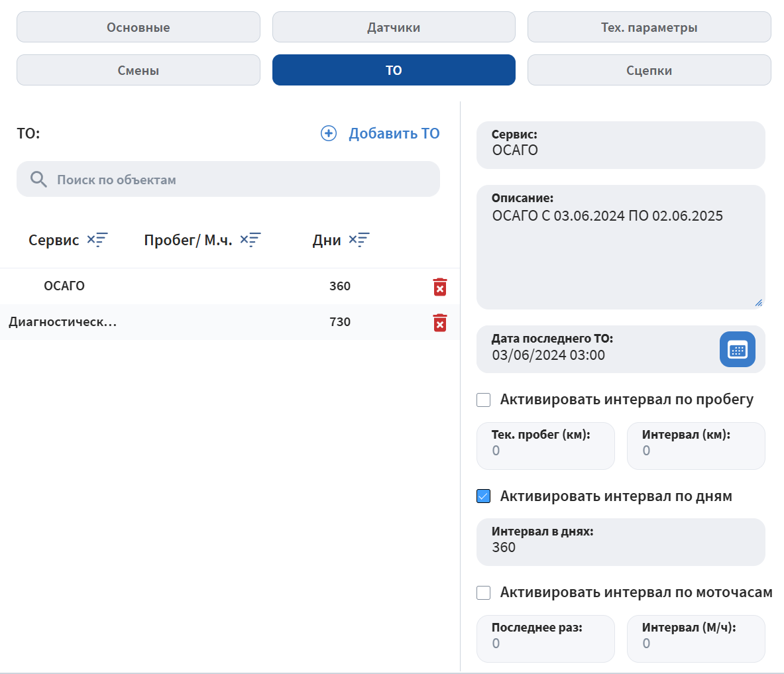Click the sort icon next to Пробег/ М.ч.

(x=251, y=240)
